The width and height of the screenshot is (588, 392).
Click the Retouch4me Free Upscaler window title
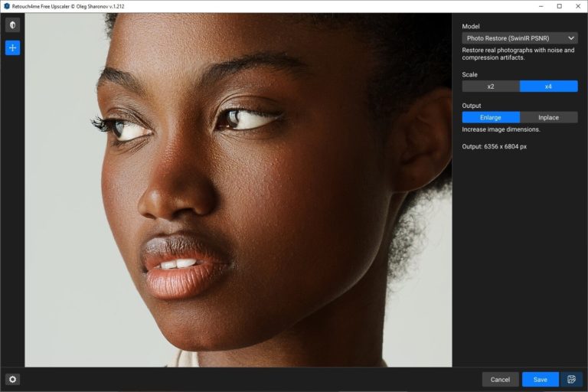click(68, 6)
